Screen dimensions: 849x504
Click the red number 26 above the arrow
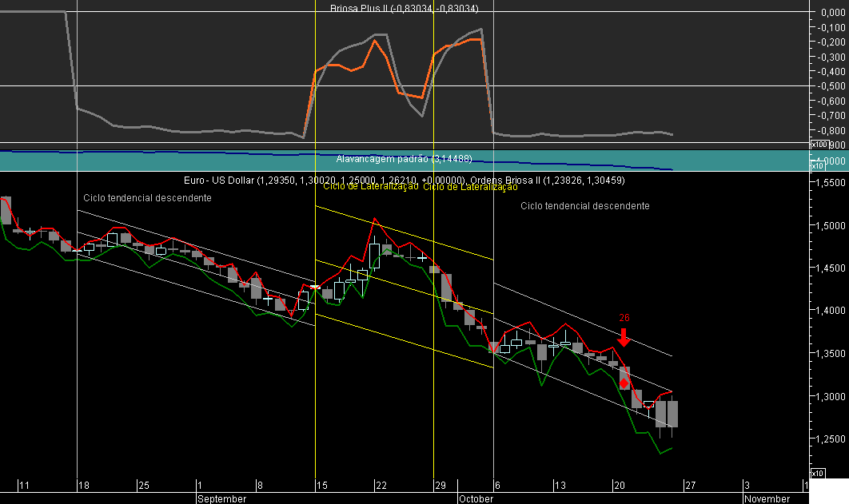(624, 318)
